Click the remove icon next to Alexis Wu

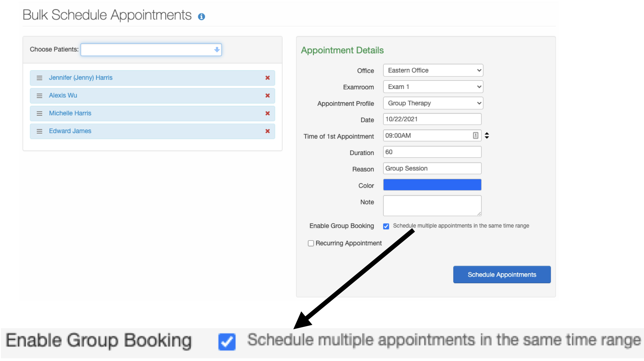pos(268,95)
